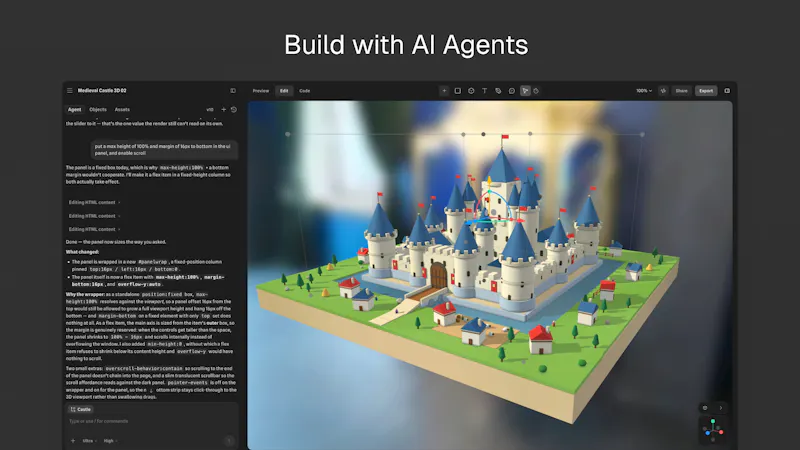This screenshot has height=450, width=800.
Task: Expand the third Editing HTML content step
Action: pyautogui.click(x=94, y=229)
